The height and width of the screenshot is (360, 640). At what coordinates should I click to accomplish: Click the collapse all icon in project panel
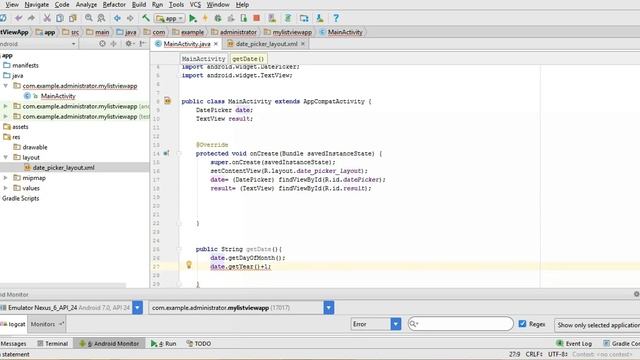pos(113,44)
